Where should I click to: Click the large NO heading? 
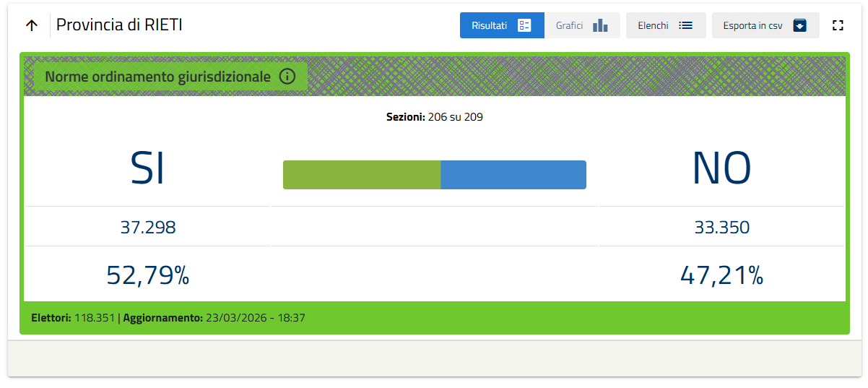[721, 168]
